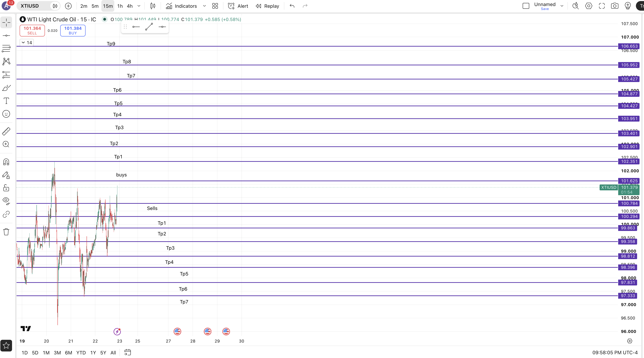Image resolution: width=644 pixels, height=358 pixels.
Task: Create an Alert
Action: click(x=238, y=6)
